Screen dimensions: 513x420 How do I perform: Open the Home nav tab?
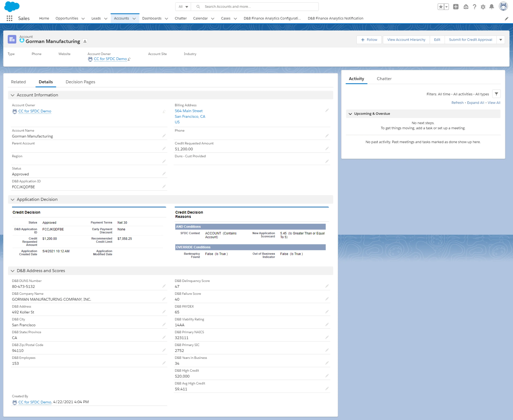(44, 18)
